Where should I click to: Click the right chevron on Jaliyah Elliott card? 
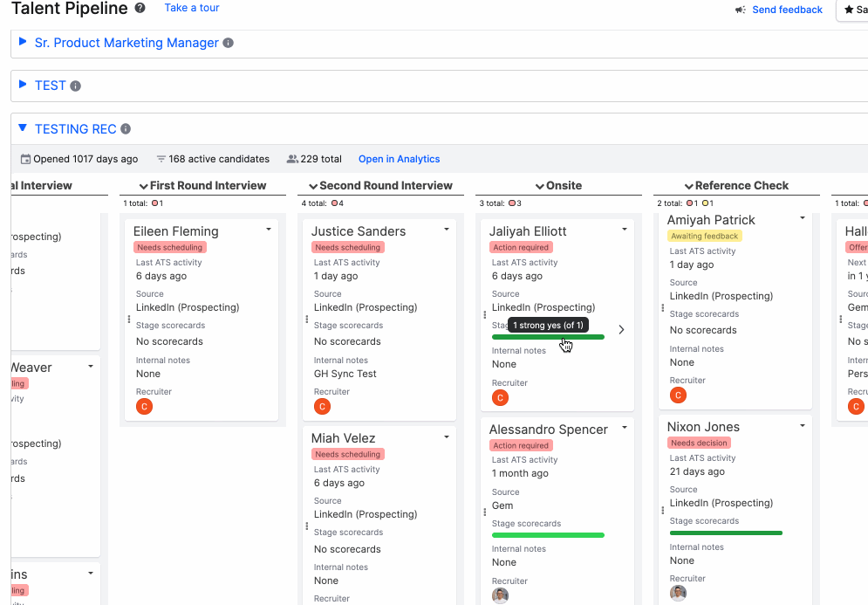point(621,330)
